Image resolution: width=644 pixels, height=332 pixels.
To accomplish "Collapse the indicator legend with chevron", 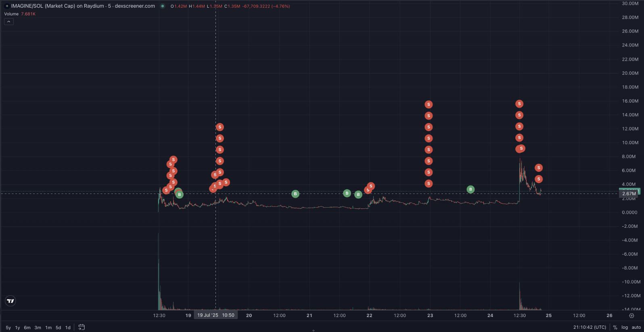I will [x=9, y=21].
